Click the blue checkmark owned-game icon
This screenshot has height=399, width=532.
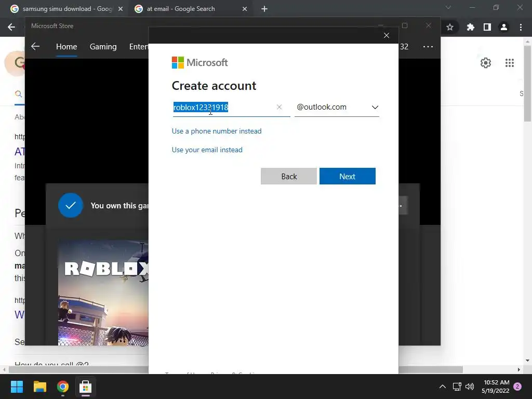[71, 205]
